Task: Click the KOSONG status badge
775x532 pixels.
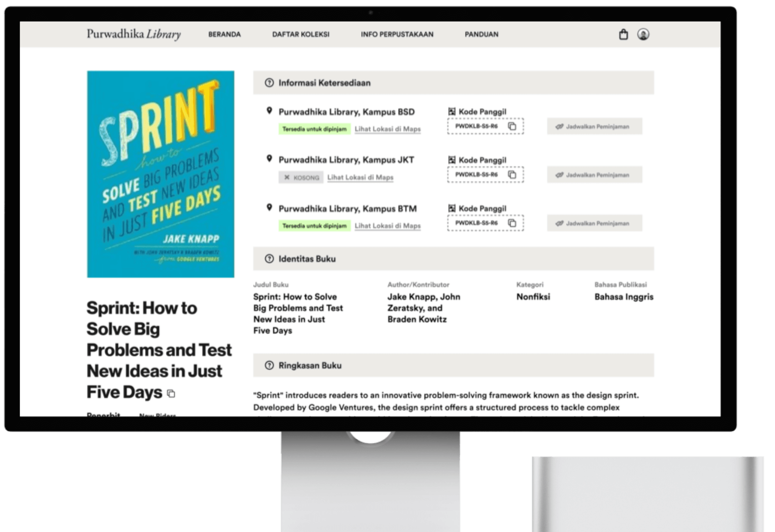Action: 301,177
